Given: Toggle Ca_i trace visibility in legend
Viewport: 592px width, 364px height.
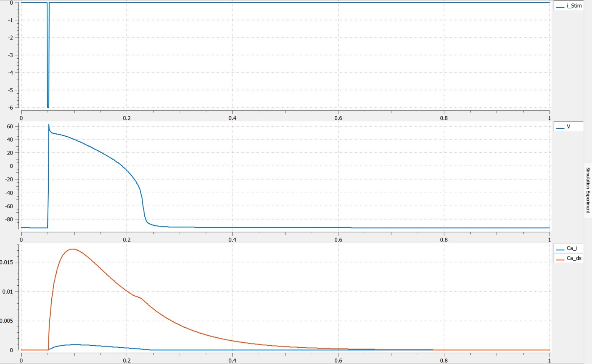Looking at the screenshot, I should (x=572, y=248).
